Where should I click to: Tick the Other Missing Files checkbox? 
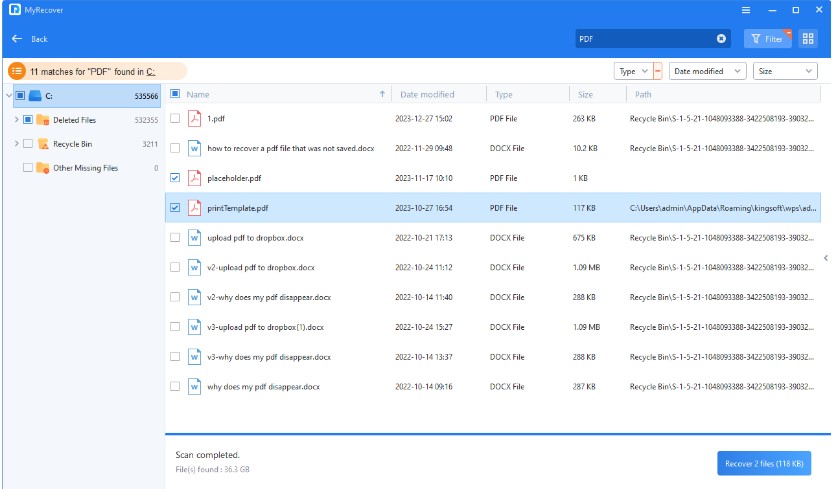coord(28,168)
